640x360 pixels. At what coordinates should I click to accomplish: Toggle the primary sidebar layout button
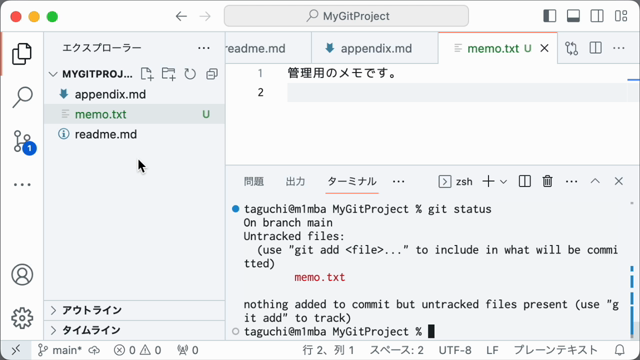coord(550,16)
